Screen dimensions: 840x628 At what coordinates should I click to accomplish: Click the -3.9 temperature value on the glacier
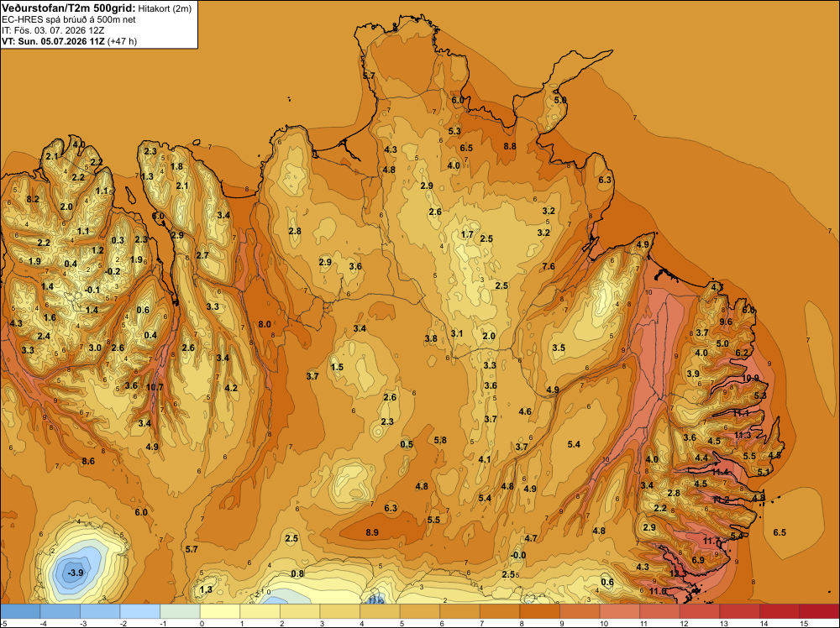click(x=75, y=573)
